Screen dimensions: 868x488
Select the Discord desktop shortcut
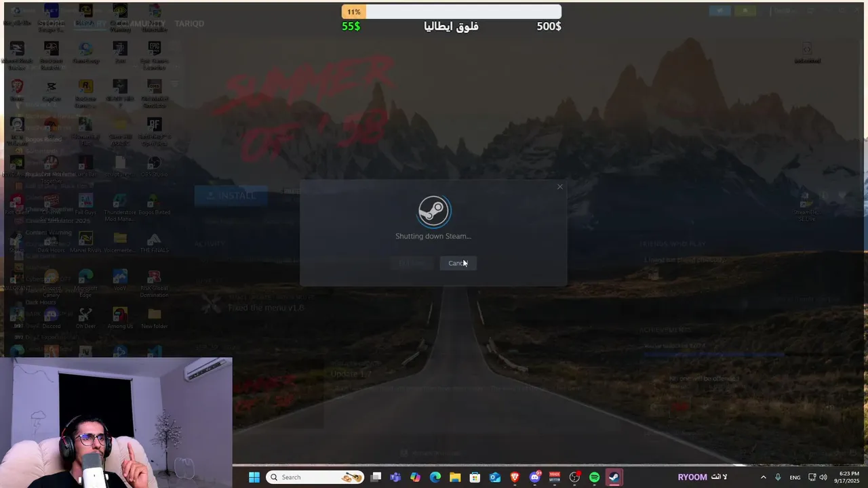(52, 319)
